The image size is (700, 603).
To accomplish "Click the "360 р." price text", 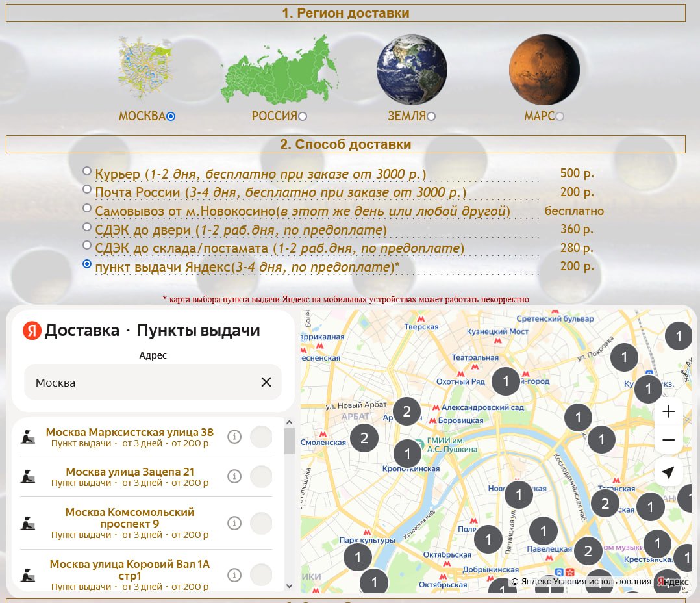I will pyautogui.click(x=577, y=229).
